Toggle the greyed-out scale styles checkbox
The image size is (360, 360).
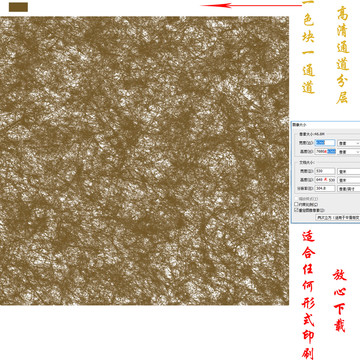pos(296,199)
